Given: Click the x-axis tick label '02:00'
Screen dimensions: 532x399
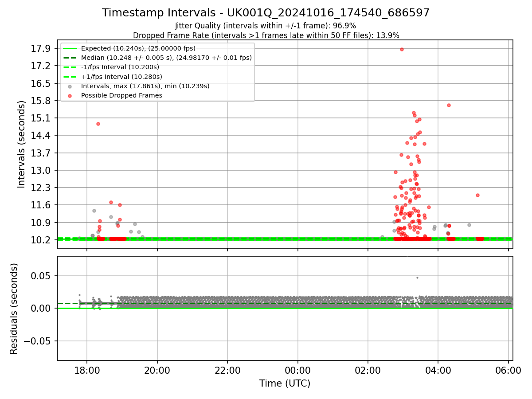Looking at the screenshot, I should (368, 370).
